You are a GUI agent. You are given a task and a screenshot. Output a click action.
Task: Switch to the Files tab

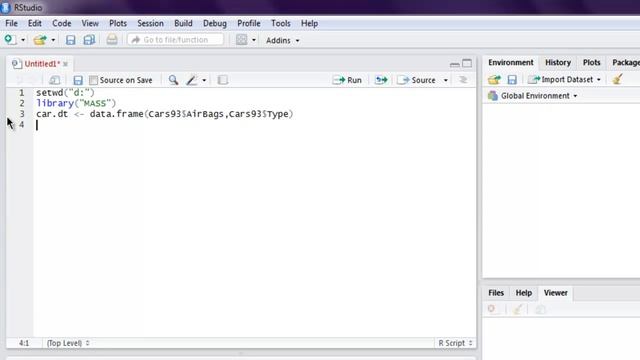496,293
